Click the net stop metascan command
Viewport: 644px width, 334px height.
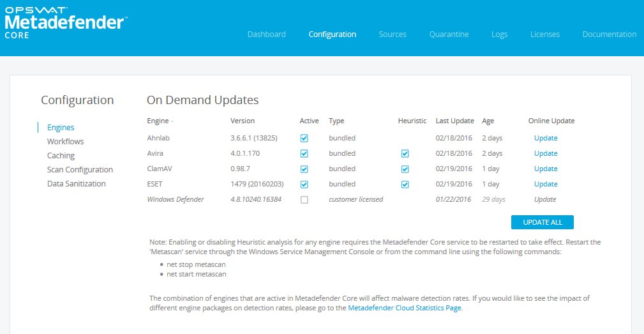196,264
